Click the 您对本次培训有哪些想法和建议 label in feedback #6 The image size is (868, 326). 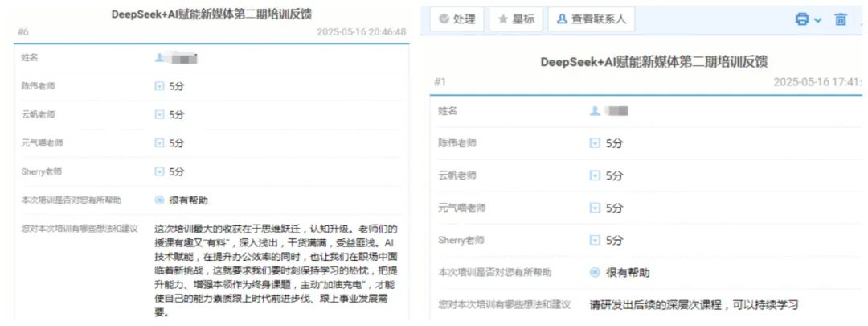click(79, 229)
